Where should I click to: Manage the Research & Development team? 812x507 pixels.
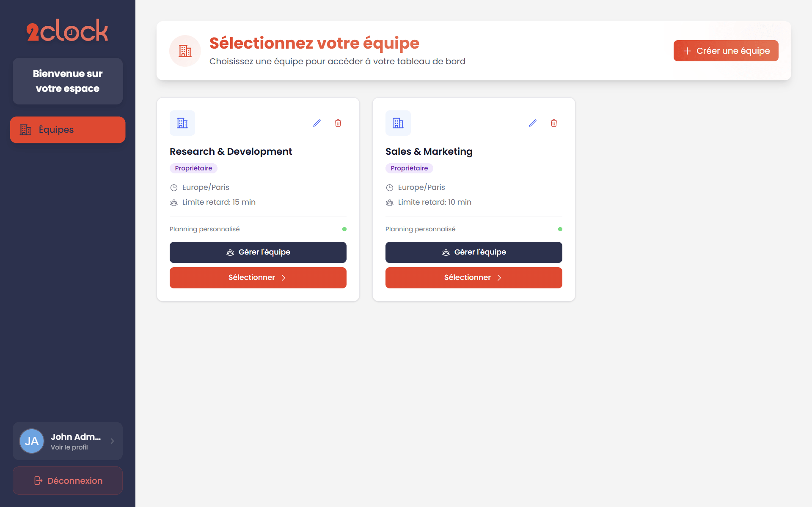tap(258, 252)
